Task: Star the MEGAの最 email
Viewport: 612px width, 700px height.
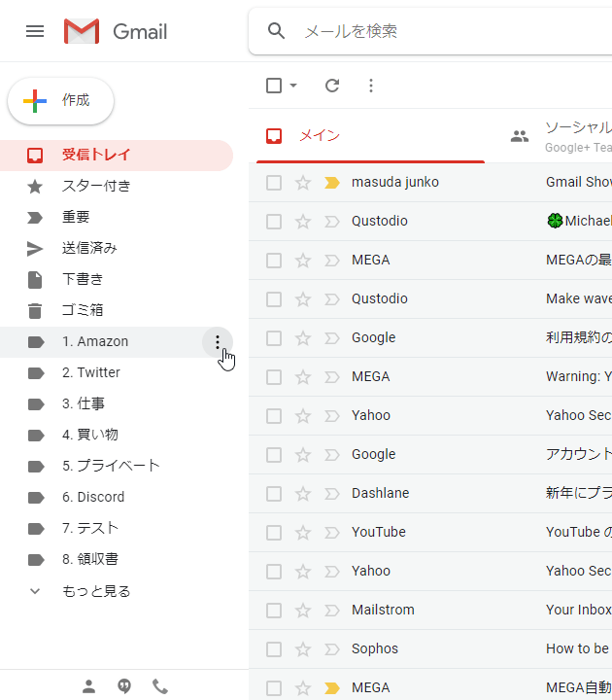Action: [303, 261]
